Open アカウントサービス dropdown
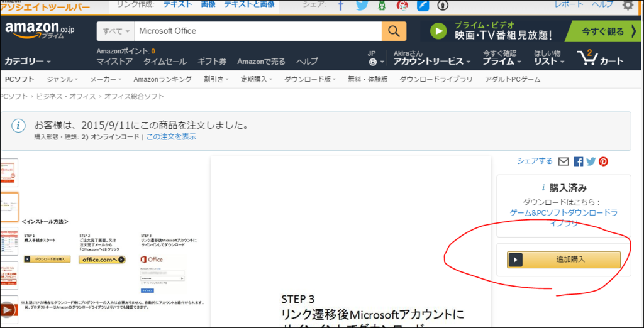Image resolution: width=644 pixels, height=328 pixels. [x=432, y=58]
